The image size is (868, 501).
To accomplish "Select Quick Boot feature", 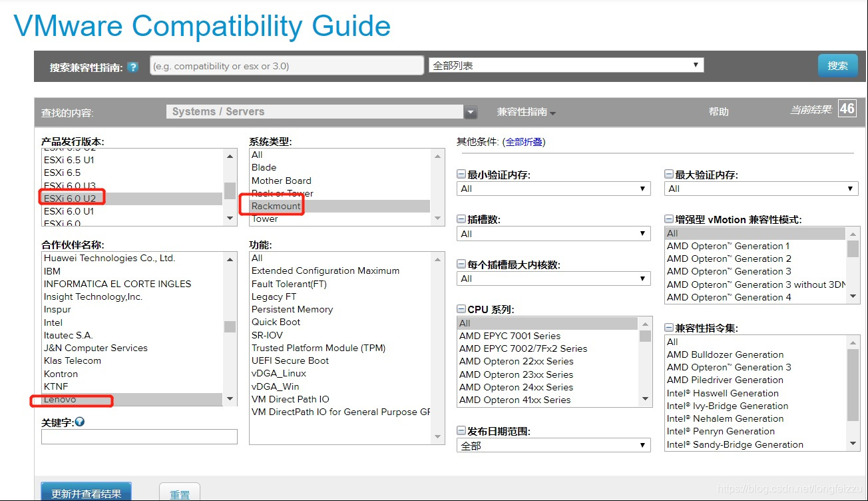I will point(339,322).
